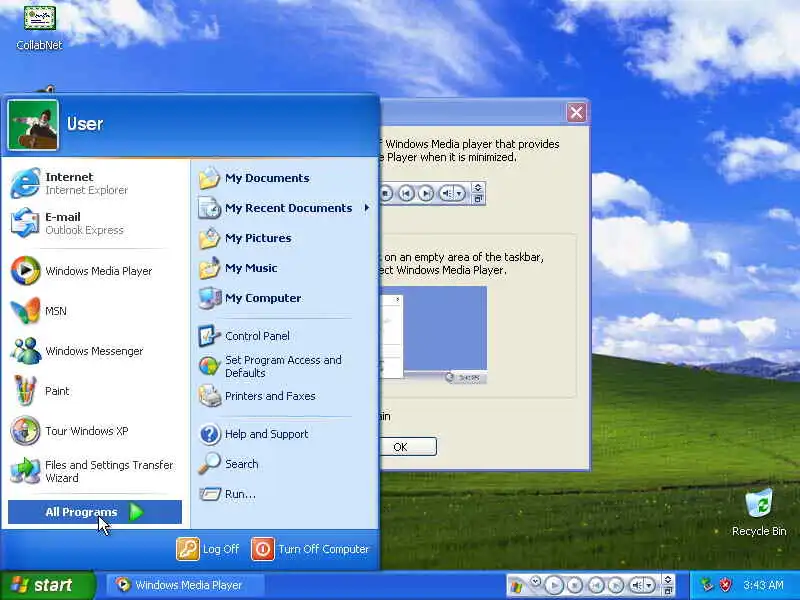Open Set Program Access and Defaults

(x=286, y=366)
